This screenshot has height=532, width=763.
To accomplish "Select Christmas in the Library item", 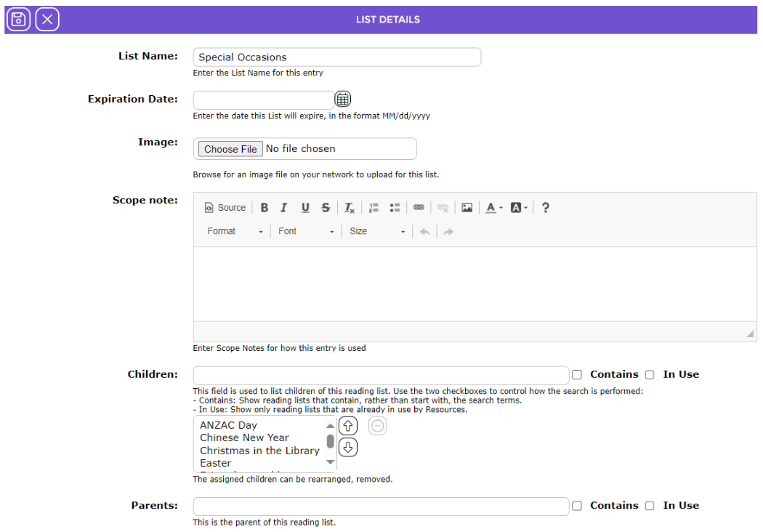I will pyautogui.click(x=259, y=451).
